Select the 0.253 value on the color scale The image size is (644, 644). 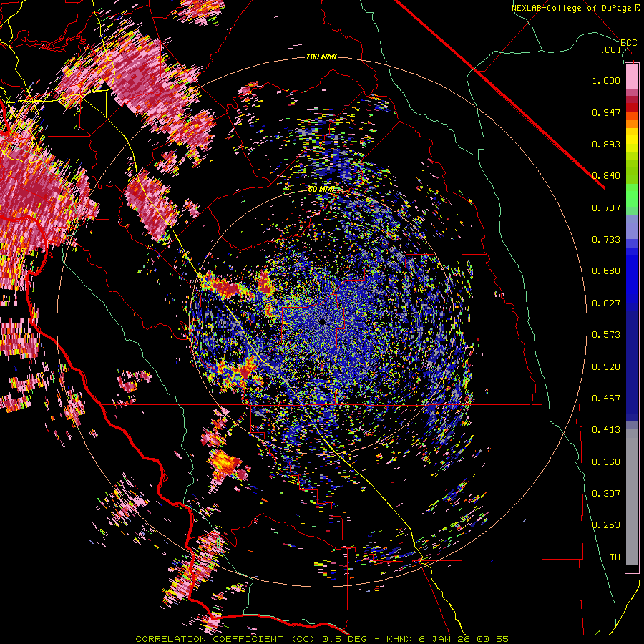click(x=606, y=525)
